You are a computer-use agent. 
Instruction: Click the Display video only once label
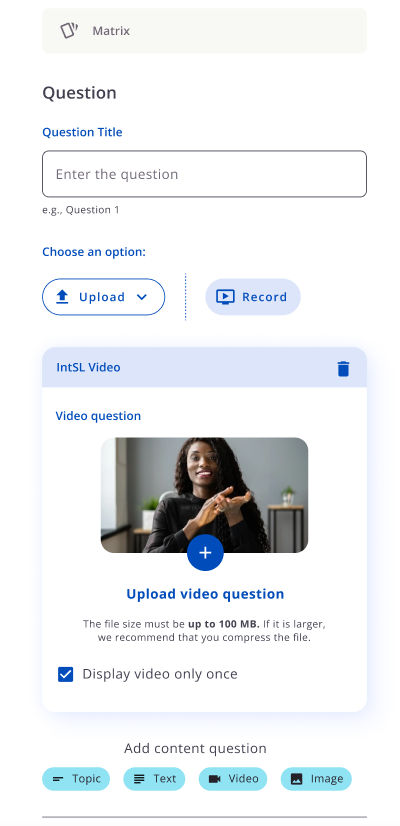click(160, 674)
